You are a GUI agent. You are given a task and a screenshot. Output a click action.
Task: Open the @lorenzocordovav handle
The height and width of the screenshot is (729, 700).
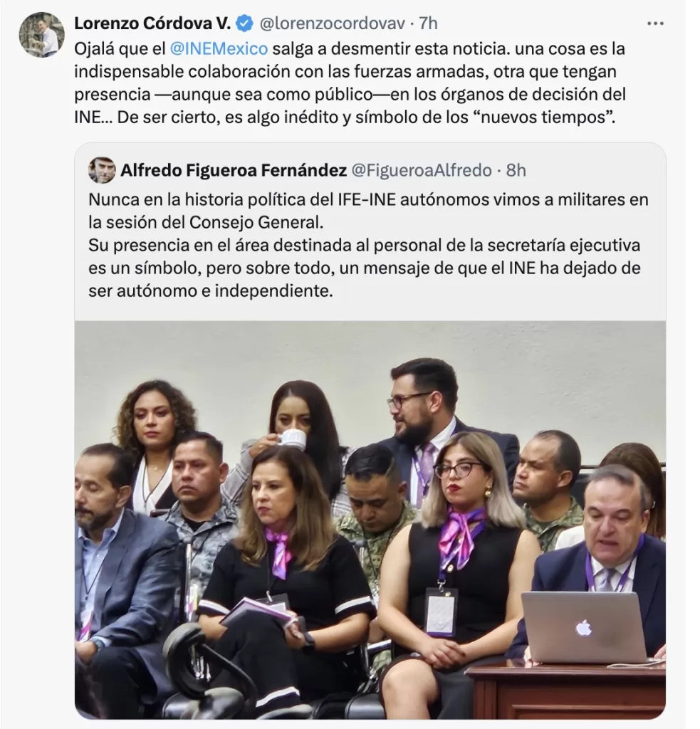(332, 23)
